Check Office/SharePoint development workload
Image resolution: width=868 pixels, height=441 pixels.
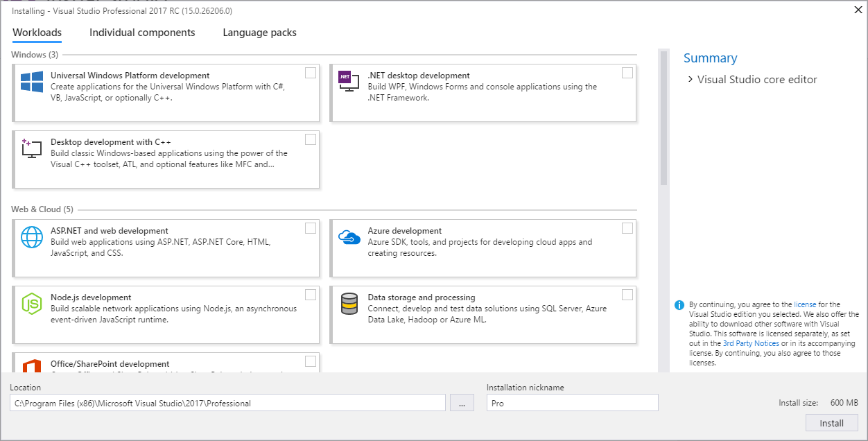[311, 361]
